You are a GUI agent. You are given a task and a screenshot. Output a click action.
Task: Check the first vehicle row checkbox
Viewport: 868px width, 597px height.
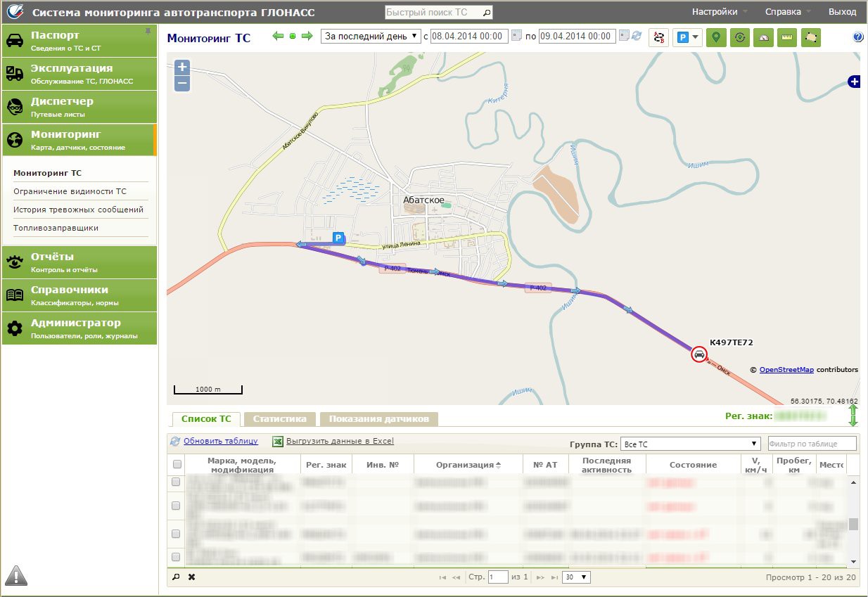tap(177, 482)
